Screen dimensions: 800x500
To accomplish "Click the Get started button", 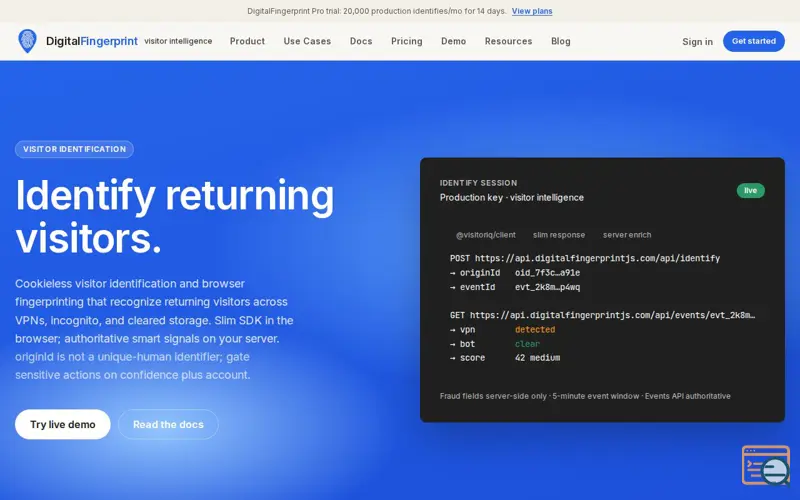I will click(x=754, y=41).
